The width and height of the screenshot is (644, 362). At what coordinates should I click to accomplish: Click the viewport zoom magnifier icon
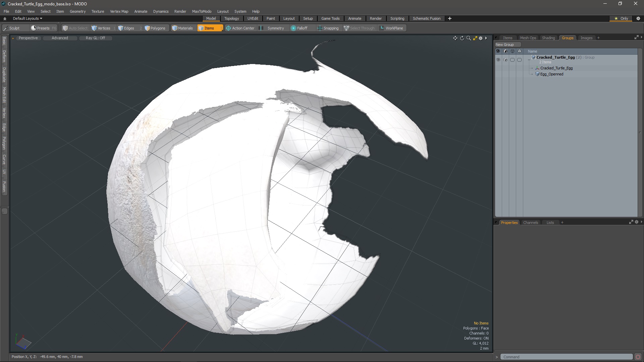469,38
